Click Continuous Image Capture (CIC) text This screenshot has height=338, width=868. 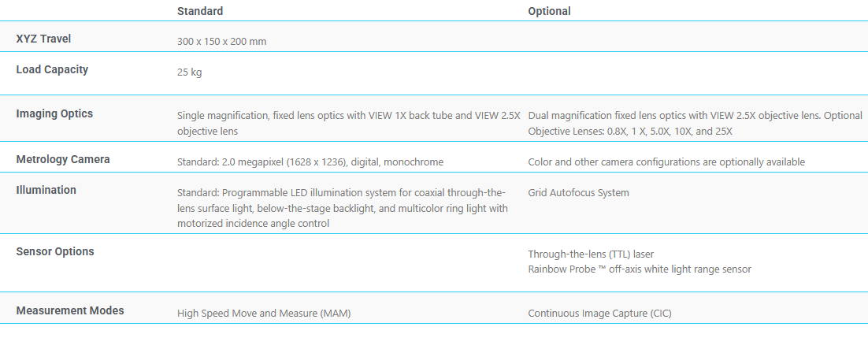pos(599,313)
